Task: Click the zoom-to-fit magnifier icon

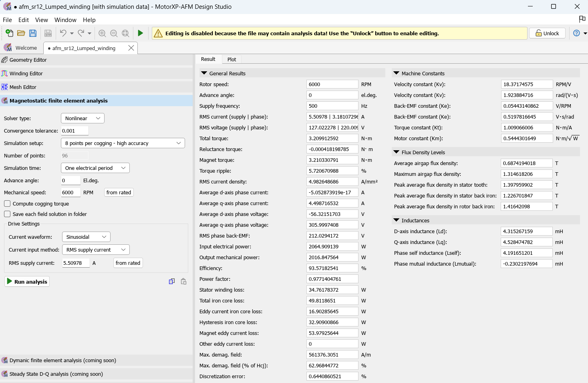Action: 125,33
